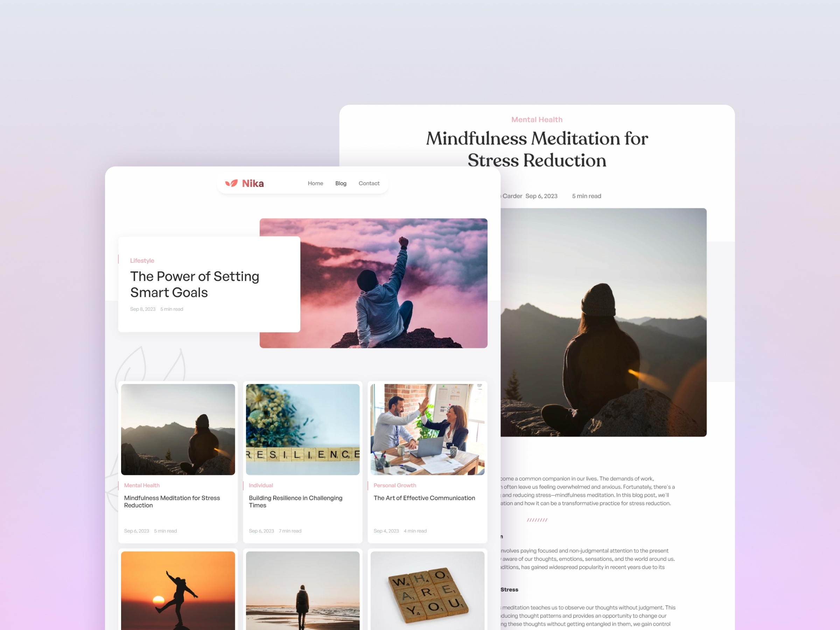Click the Nika leaf logo icon
This screenshot has width=840, height=630.
[232, 183]
